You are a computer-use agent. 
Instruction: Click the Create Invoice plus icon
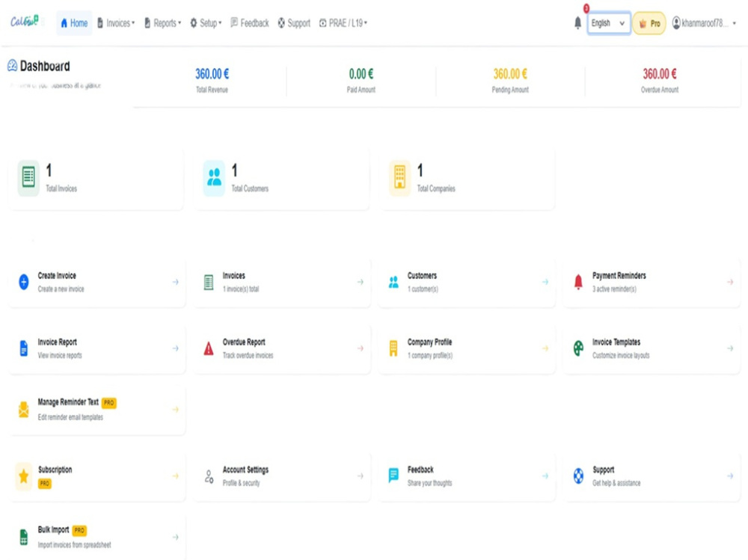[x=24, y=282]
